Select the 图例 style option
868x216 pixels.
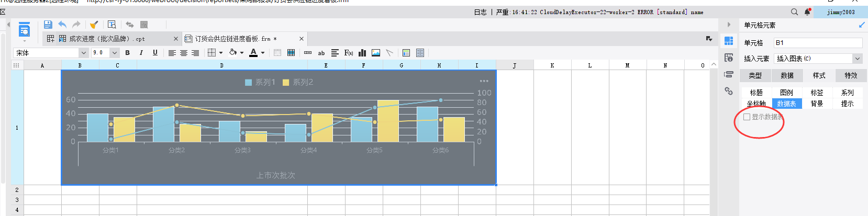(x=786, y=93)
